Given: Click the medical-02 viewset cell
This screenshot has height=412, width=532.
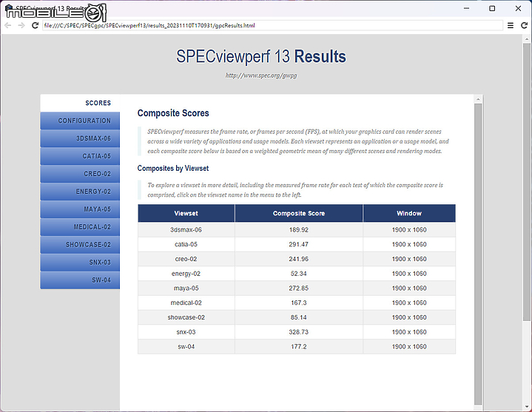Looking at the screenshot, I should (x=186, y=303).
